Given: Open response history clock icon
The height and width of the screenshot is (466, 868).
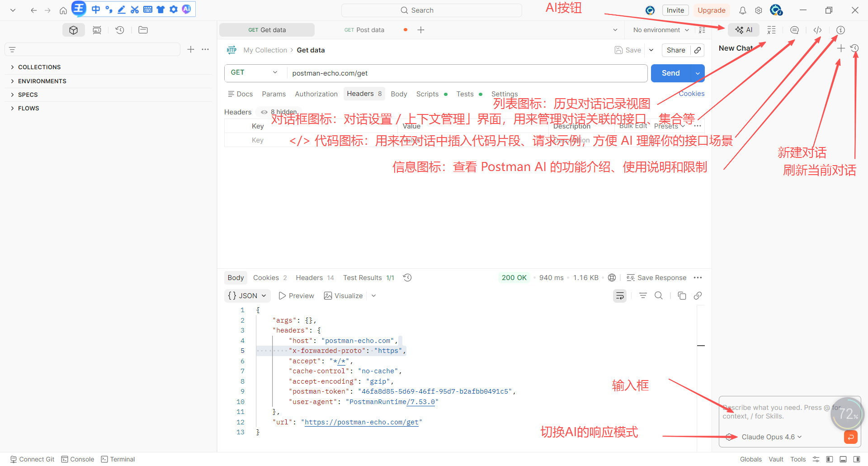Looking at the screenshot, I should (407, 278).
